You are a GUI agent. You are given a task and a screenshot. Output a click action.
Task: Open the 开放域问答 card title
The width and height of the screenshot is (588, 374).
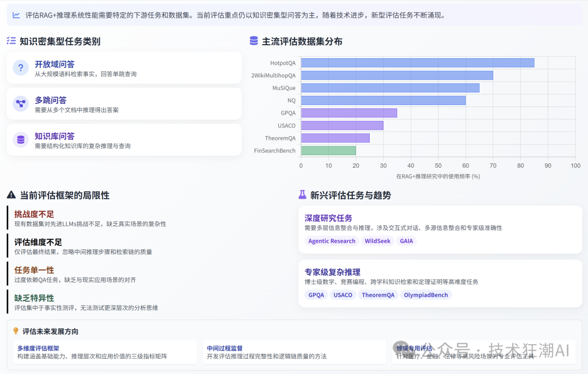point(55,64)
